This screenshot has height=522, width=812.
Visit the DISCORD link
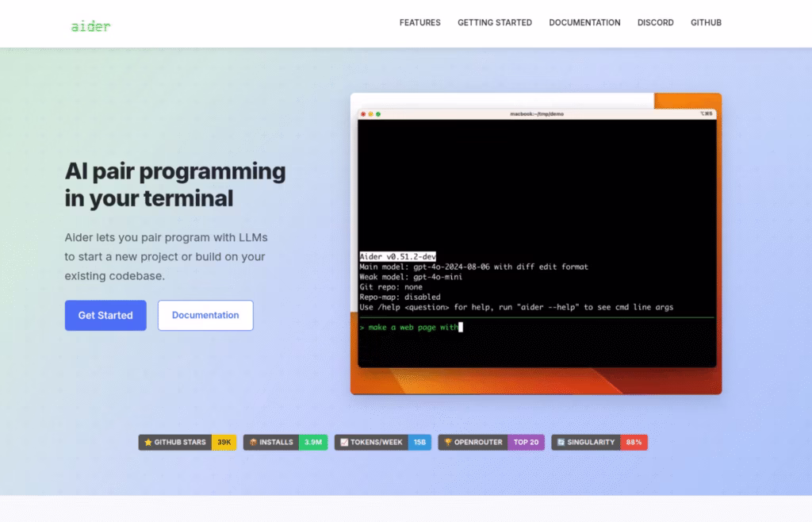point(655,22)
